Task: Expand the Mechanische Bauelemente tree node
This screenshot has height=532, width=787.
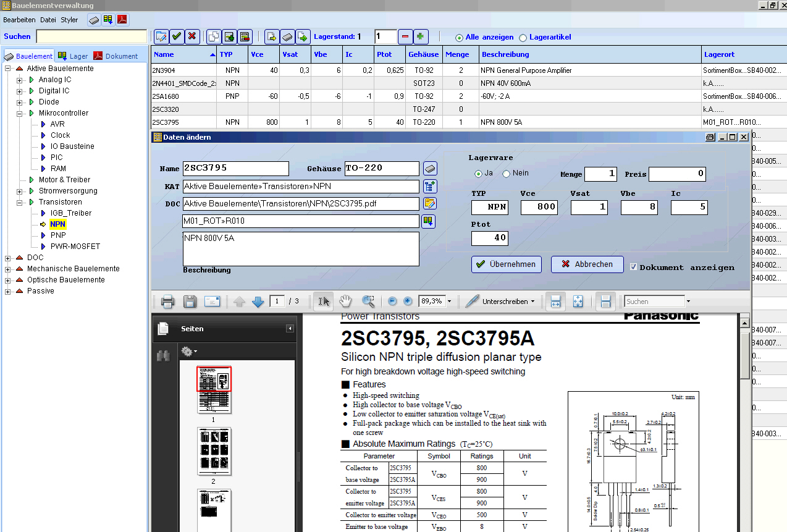Action: pos(8,269)
